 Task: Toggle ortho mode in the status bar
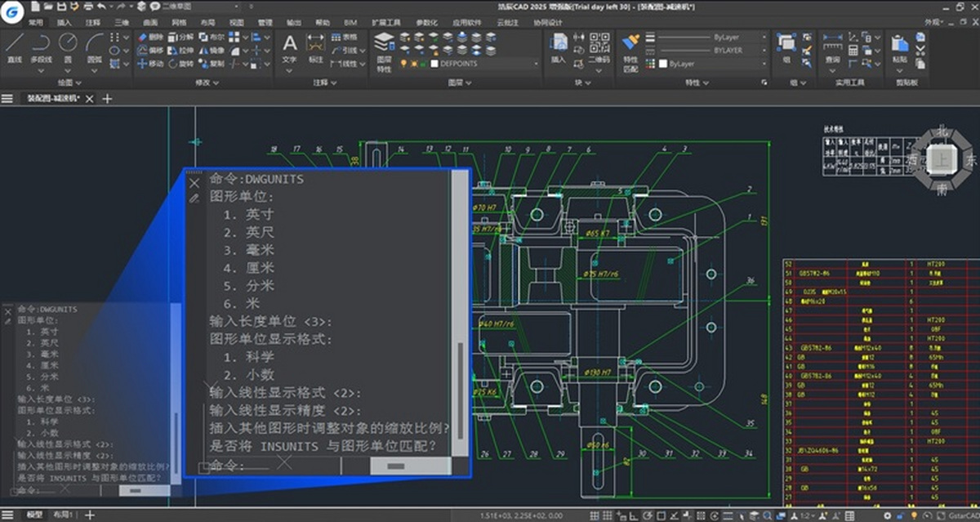click(635, 515)
